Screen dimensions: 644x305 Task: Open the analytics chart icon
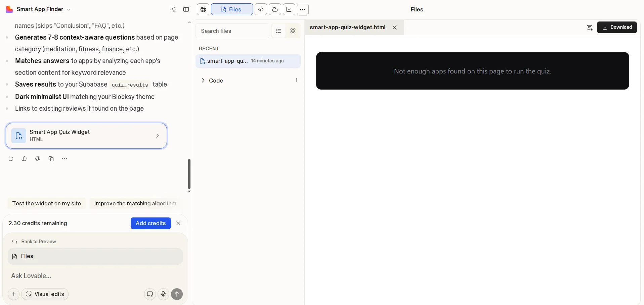pyautogui.click(x=289, y=9)
